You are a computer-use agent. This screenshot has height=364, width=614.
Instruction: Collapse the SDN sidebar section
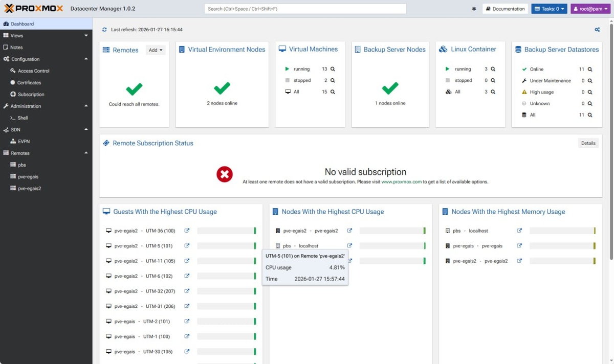coord(86,130)
